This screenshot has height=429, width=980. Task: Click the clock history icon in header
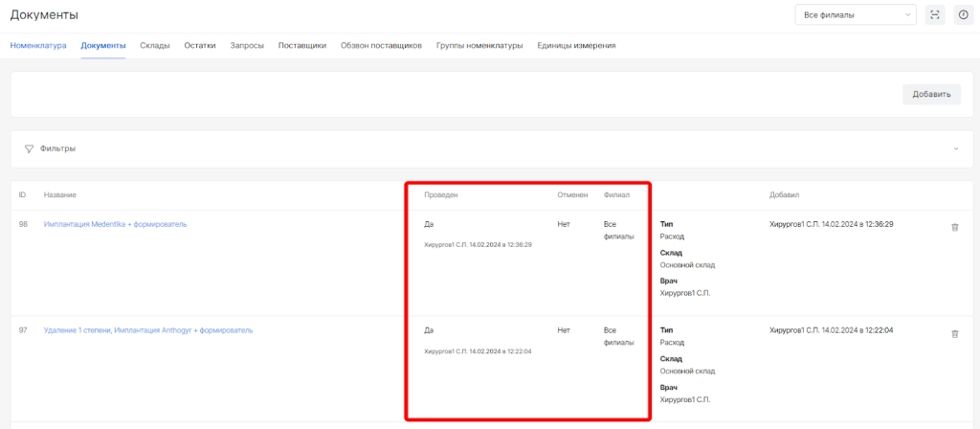(963, 14)
